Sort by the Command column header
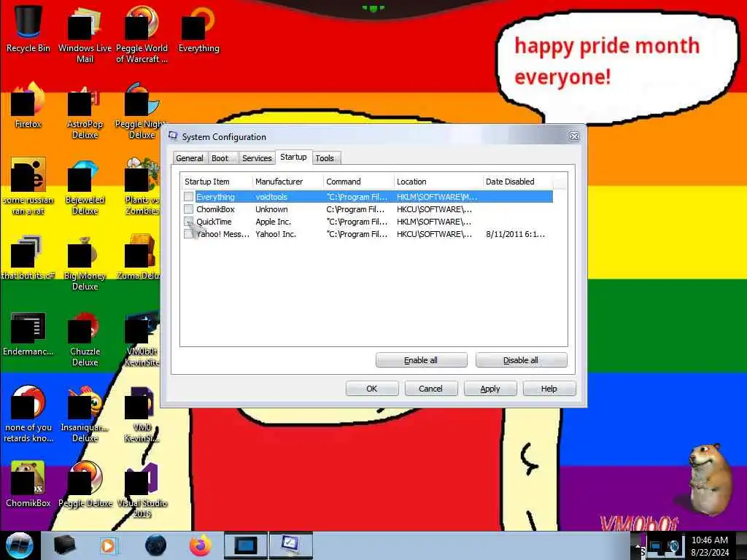Viewport: 747px width, 560px height. click(358, 182)
